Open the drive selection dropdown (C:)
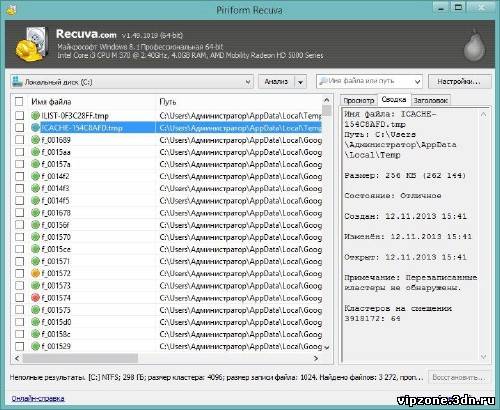The width and height of the screenshot is (500, 410). tap(132, 82)
